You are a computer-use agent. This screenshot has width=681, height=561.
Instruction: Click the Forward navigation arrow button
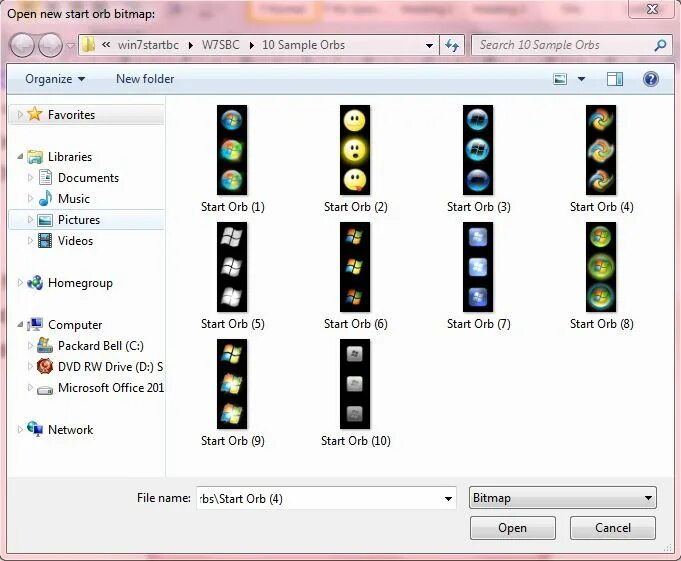[50, 45]
